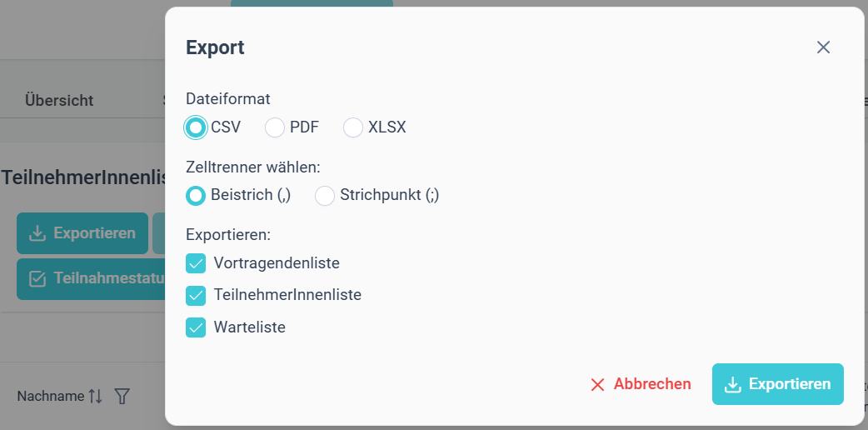The image size is (868, 430).
Task: Click the red X icon beside Abbrechen
Action: tap(597, 384)
